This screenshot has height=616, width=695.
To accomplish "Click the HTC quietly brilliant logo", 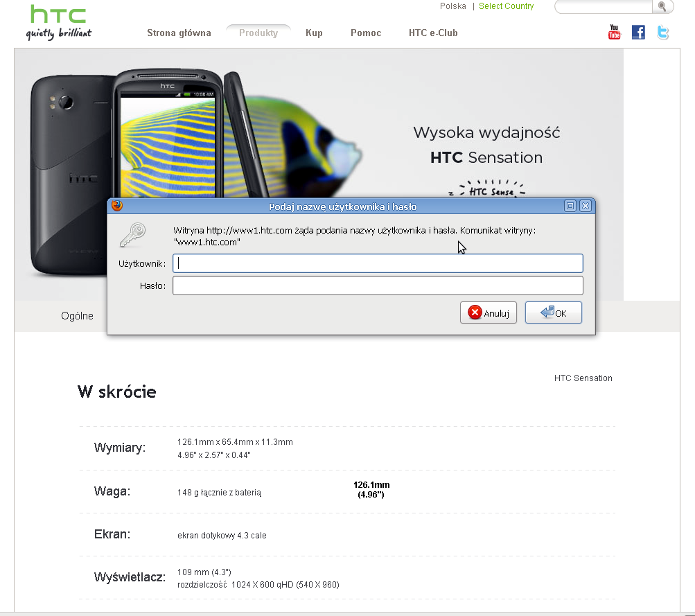I will (59, 22).
